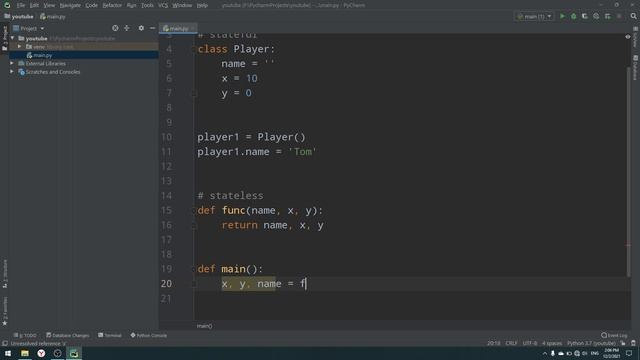This screenshot has height=360, width=640.
Task: Click the main() breadcrumb below the editor
Action: point(204,326)
